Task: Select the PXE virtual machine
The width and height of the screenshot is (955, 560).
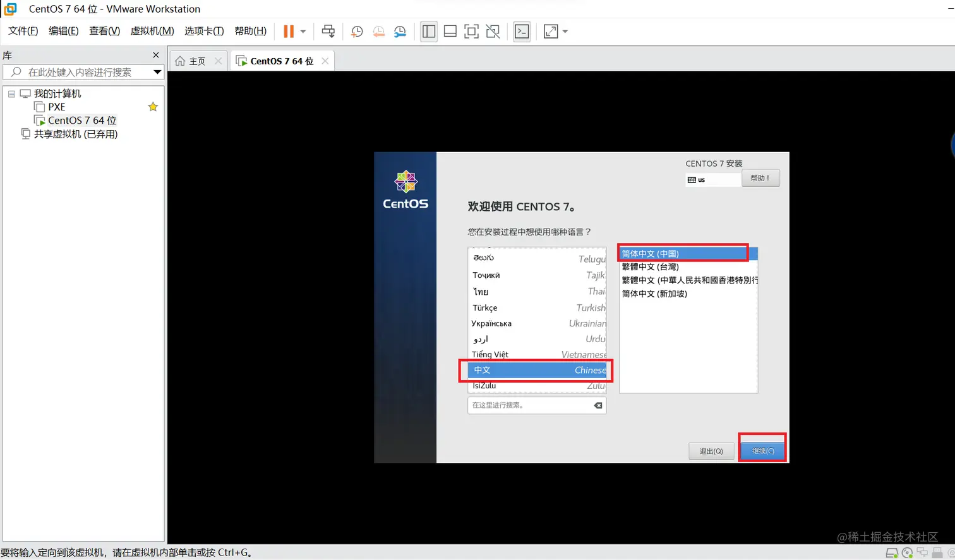Action: [57, 107]
